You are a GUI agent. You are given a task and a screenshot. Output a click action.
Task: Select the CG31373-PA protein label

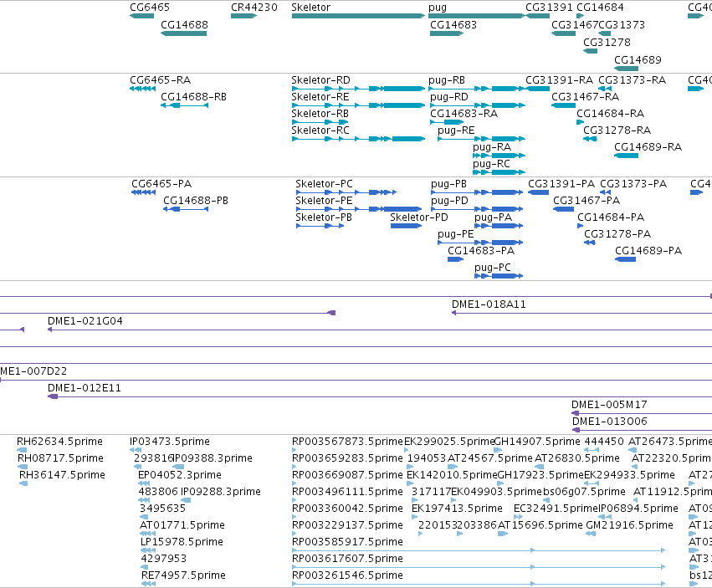[x=633, y=184]
